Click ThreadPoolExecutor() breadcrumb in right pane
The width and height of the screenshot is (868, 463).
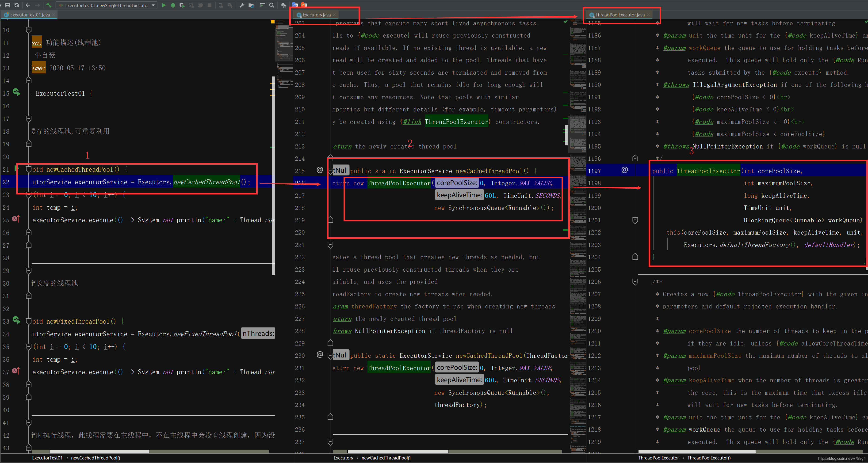709,458
